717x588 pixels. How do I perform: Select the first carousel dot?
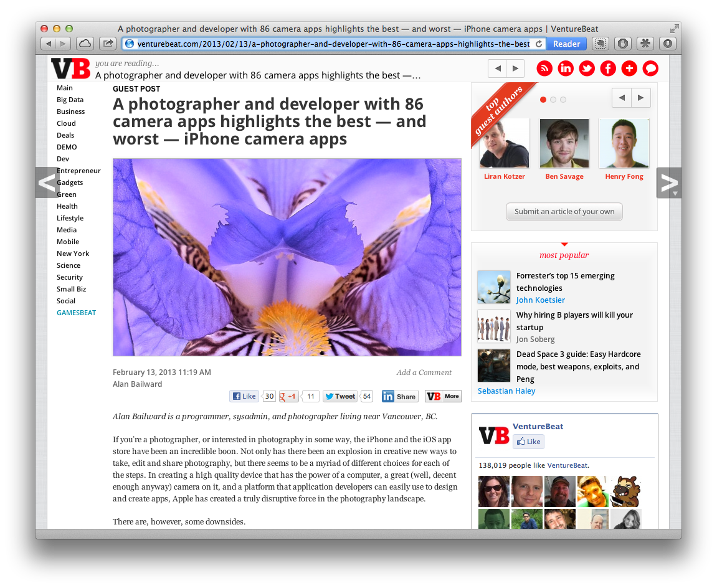click(x=543, y=100)
